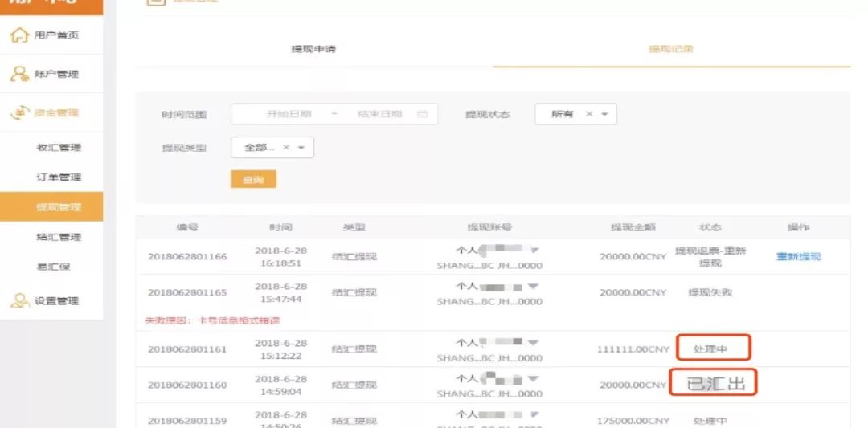Click the 重新提现 link in first row

[798, 257]
